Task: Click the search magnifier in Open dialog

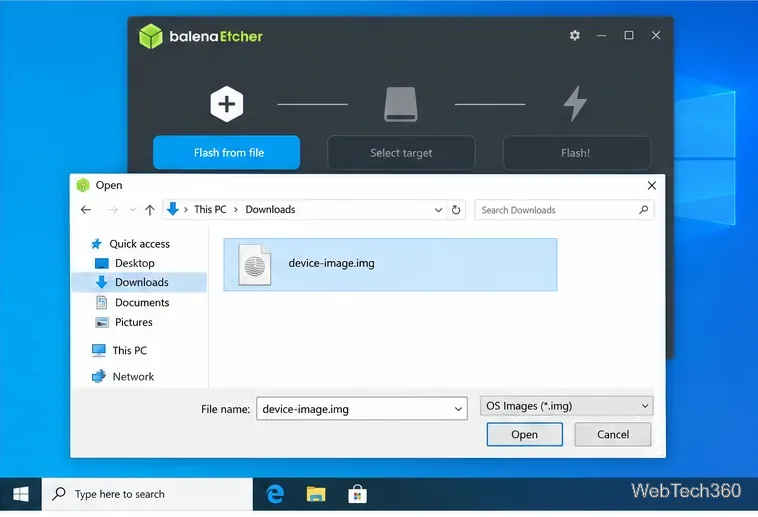Action: [643, 210]
